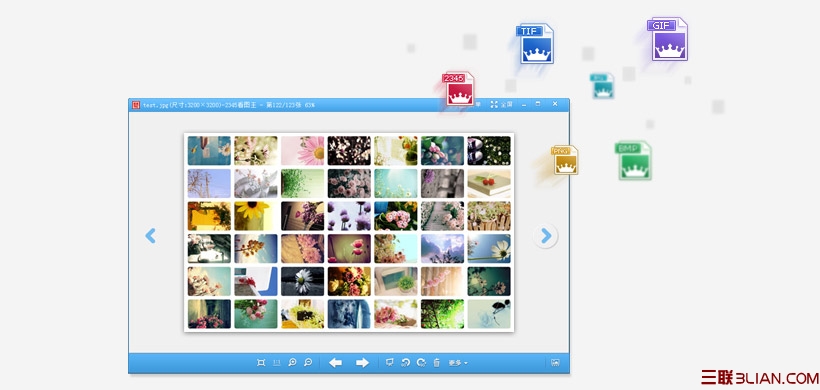The width and height of the screenshot is (820, 390).
Task: Click the blue TIF file icon
Action: [536, 43]
